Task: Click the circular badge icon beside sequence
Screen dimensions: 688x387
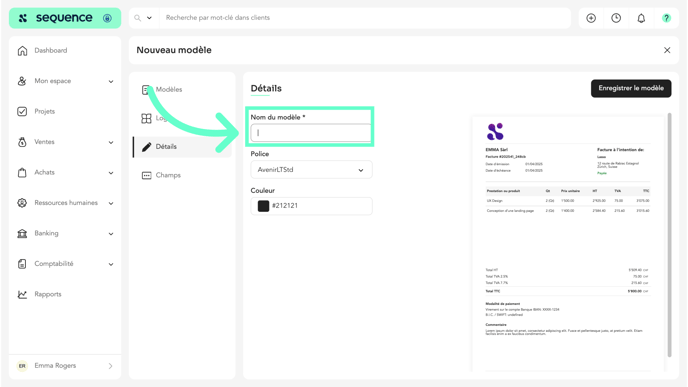Action: pos(107,18)
